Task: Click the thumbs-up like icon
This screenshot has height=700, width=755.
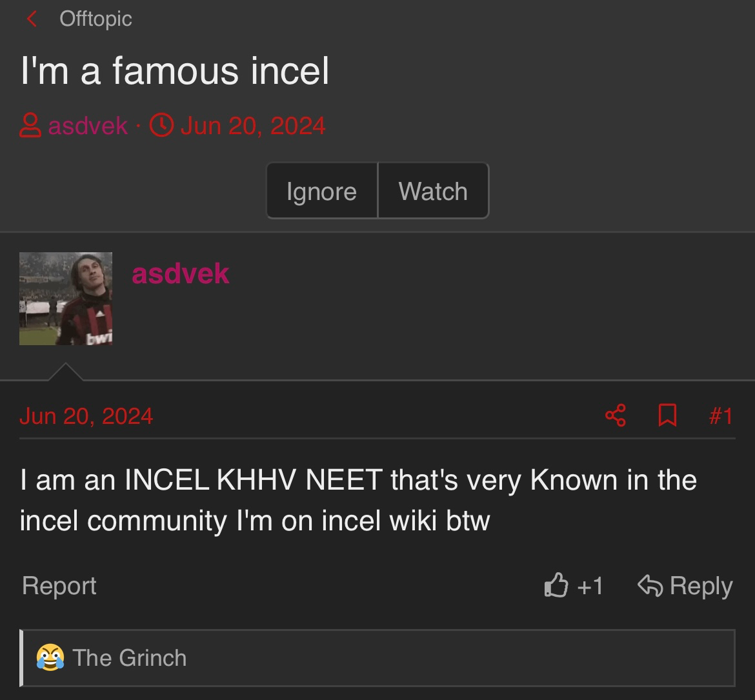Action: [556, 585]
